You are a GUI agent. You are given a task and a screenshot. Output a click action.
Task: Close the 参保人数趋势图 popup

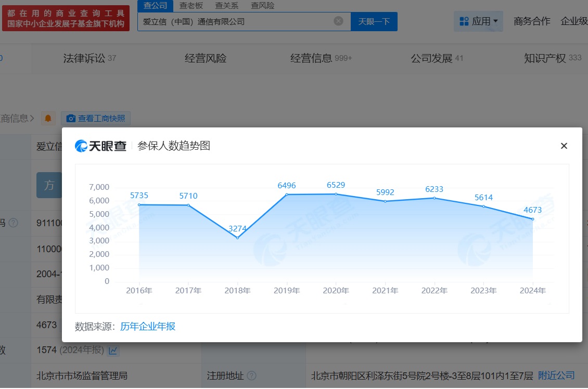click(x=564, y=146)
